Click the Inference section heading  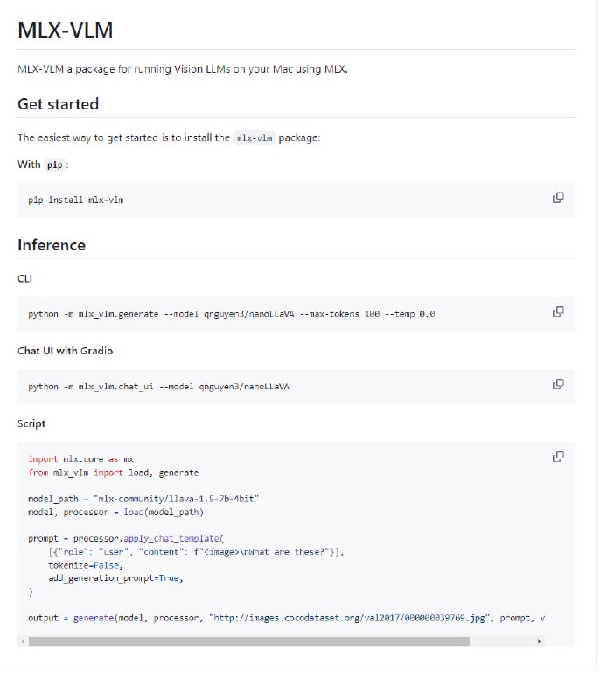coord(52,245)
